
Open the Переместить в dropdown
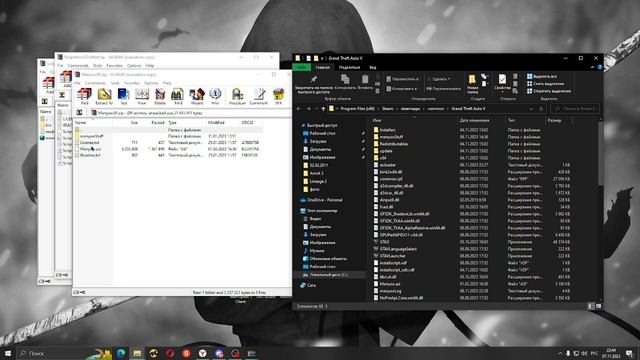pyautogui.click(x=403, y=79)
